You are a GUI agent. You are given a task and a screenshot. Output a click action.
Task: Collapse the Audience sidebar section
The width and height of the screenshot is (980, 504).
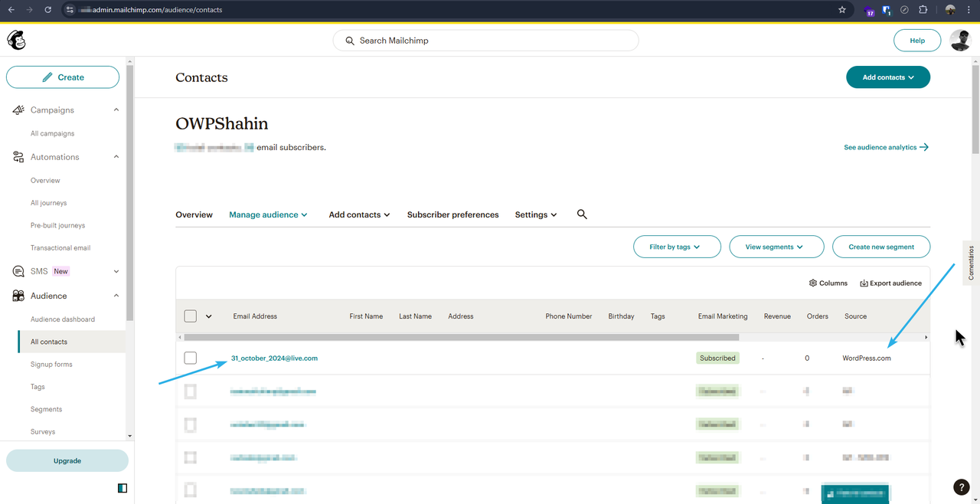click(116, 296)
